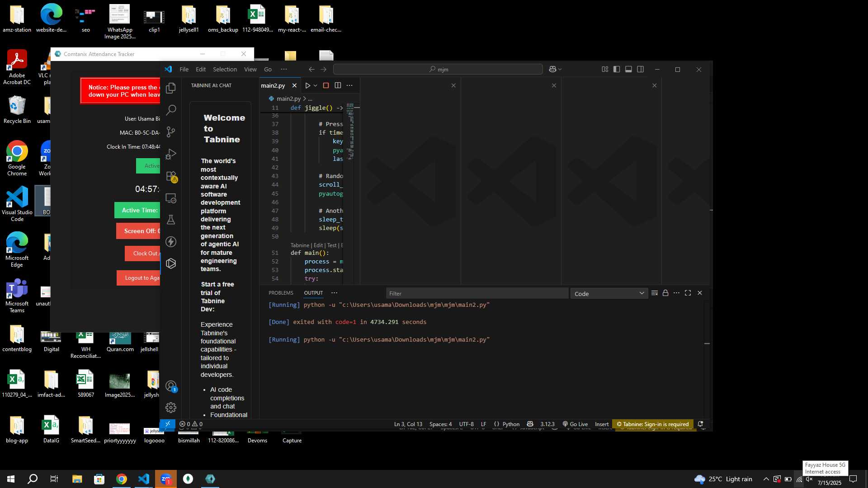Click Ln 3, Col 13 in status bar
The image size is (868, 488).
point(408,424)
